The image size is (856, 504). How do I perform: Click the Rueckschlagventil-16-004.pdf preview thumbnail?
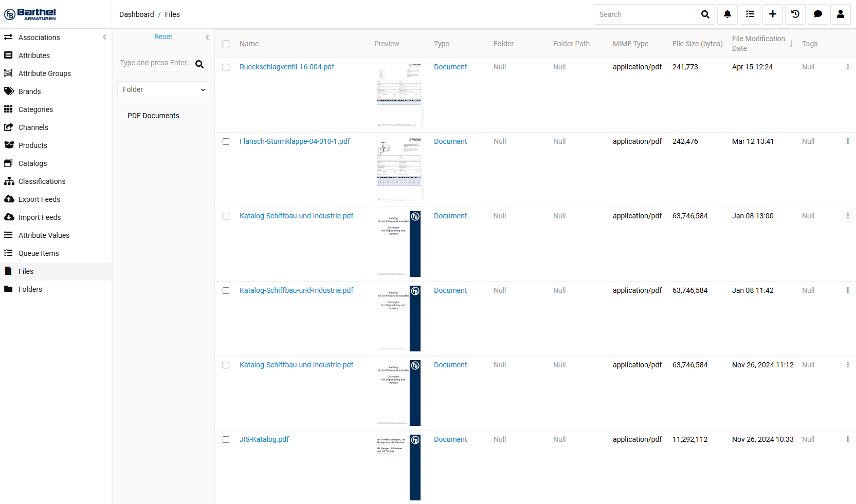(399, 95)
